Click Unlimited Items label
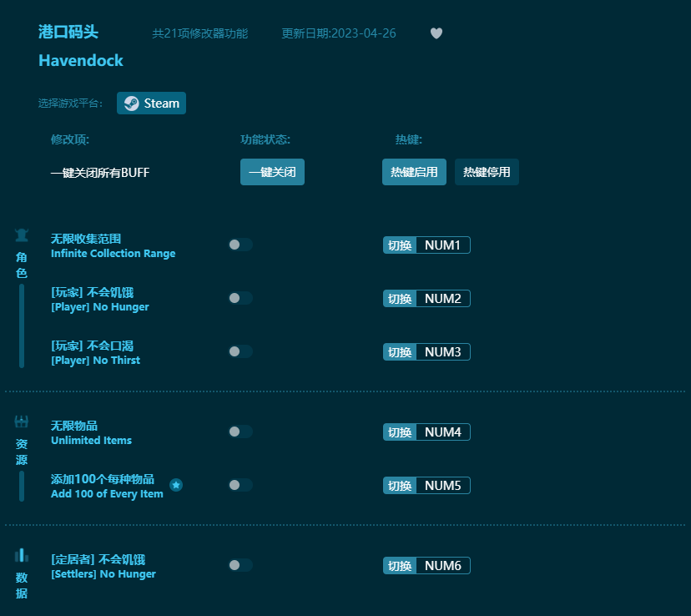 click(91, 440)
